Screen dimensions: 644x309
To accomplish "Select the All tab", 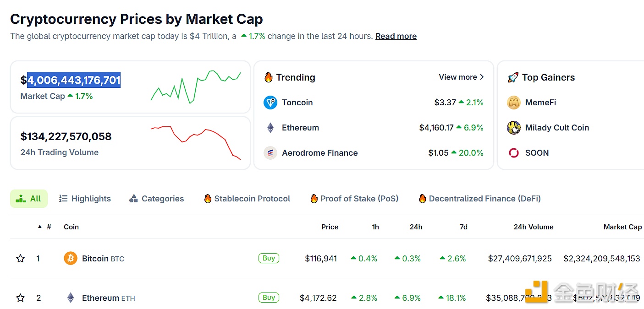I will (29, 199).
